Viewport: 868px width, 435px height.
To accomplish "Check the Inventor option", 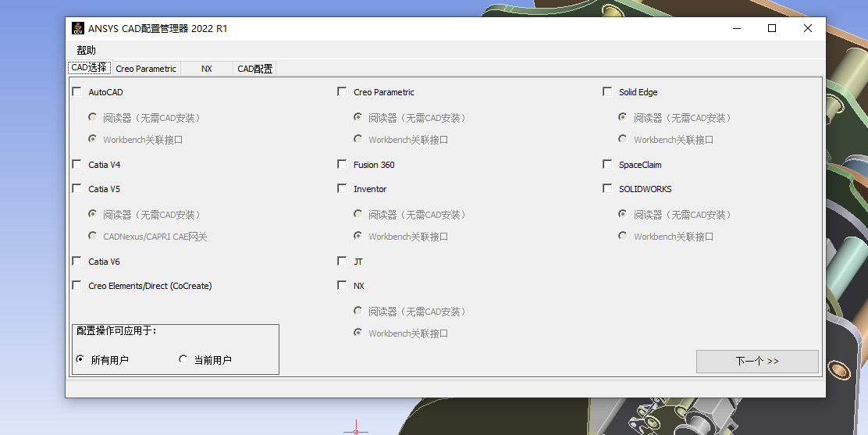I will (342, 189).
